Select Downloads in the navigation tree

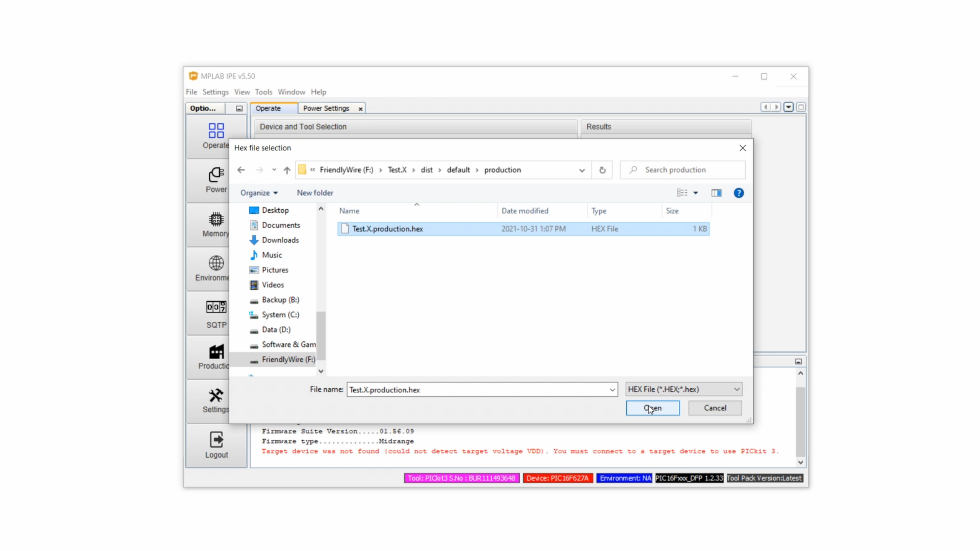point(280,240)
